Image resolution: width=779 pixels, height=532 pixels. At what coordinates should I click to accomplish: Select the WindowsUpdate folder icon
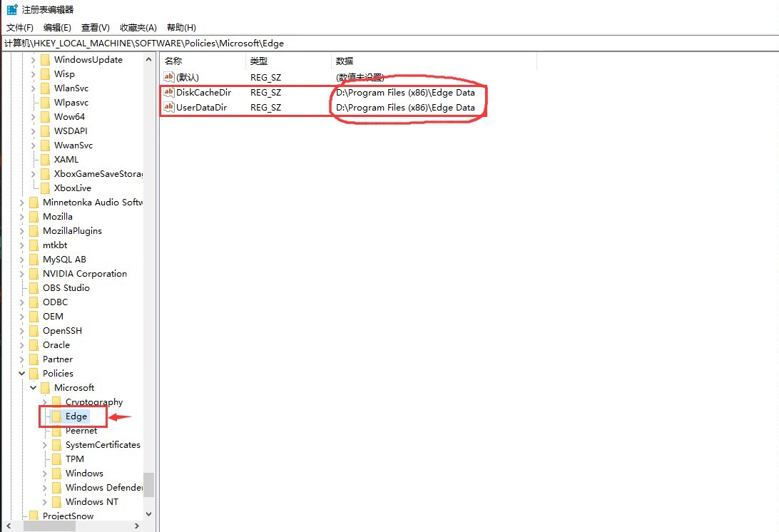(x=45, y=60)
